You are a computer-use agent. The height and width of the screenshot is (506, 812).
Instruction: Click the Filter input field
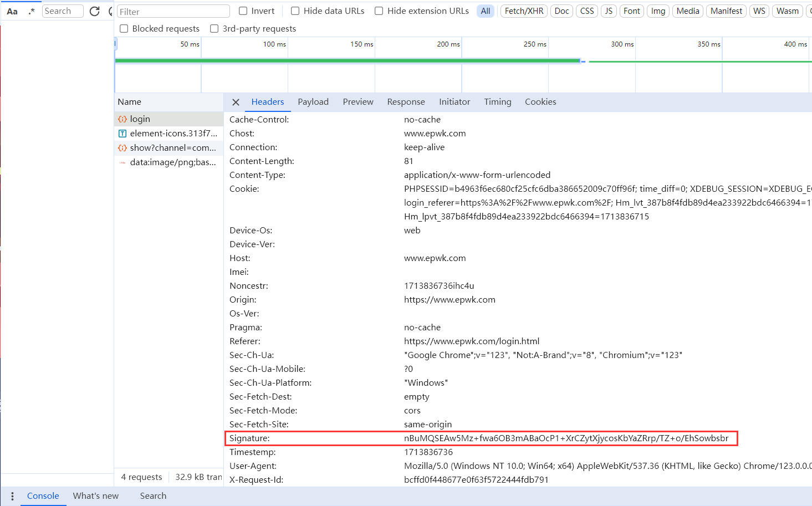tap(173, 11)
